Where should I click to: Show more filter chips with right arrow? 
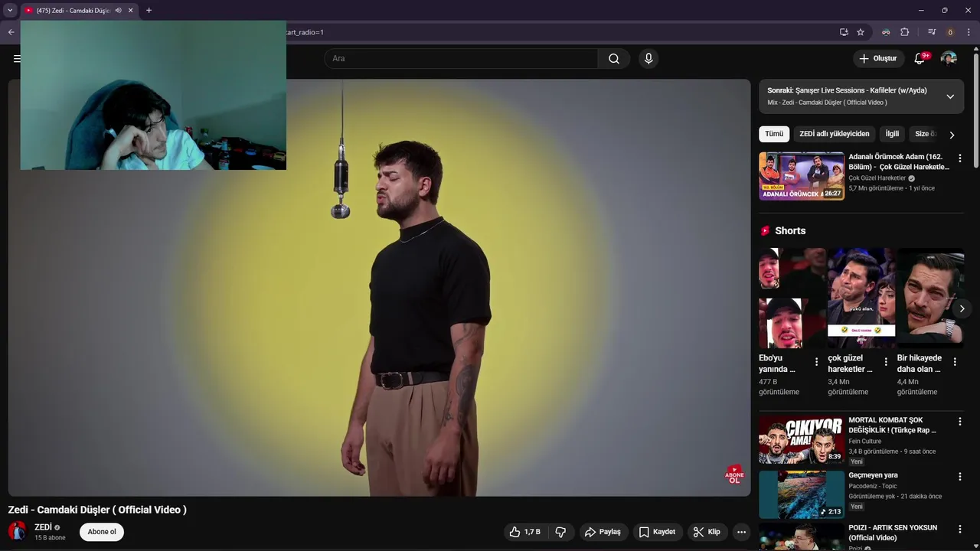tap(952, 135)
